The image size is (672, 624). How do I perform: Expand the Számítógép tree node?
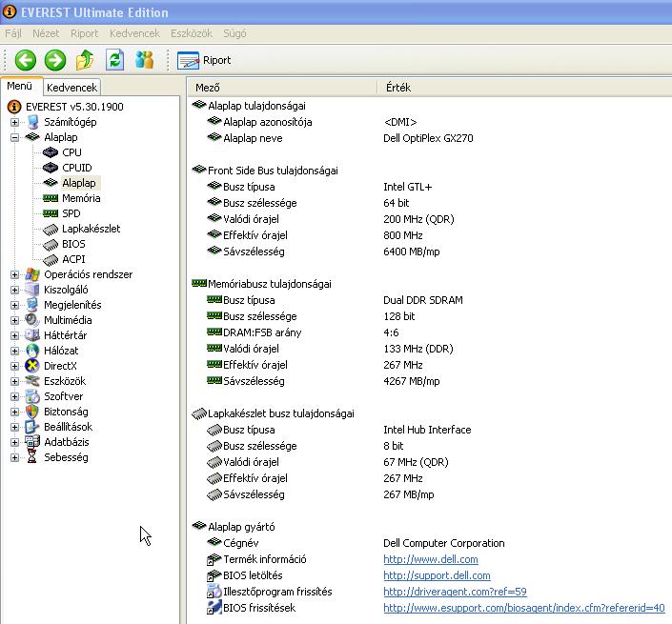(x=14, y=122)
